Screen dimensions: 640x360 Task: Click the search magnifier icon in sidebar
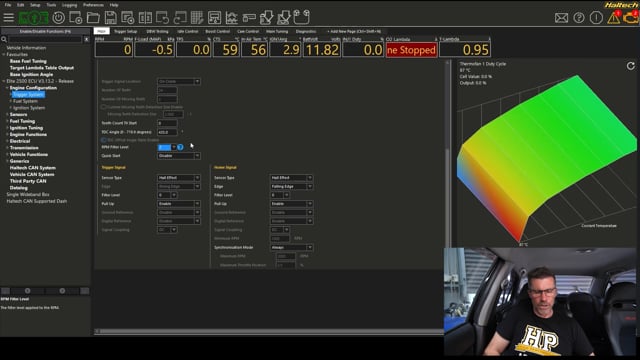click(4, 39)
